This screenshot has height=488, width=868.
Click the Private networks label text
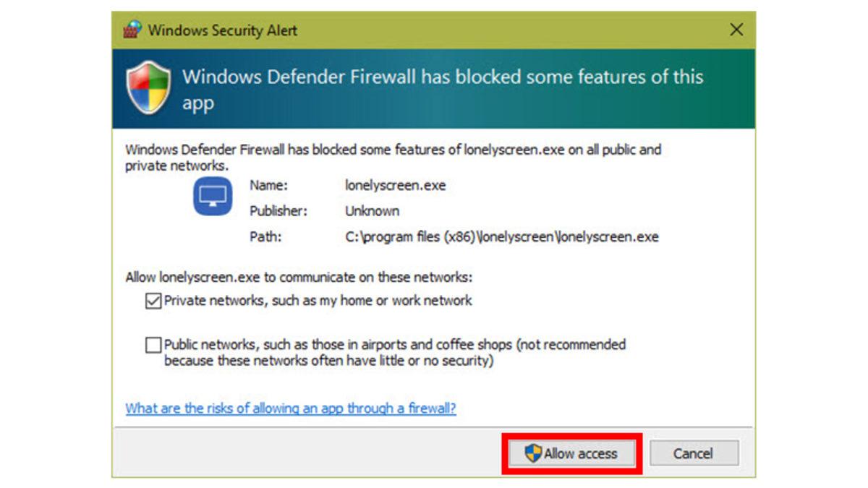(318, 300)
